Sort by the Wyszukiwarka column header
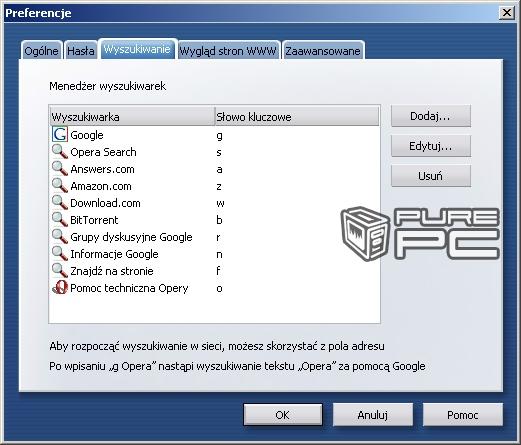Viewport: 521px width, 445px height. [x=132, y=117]
